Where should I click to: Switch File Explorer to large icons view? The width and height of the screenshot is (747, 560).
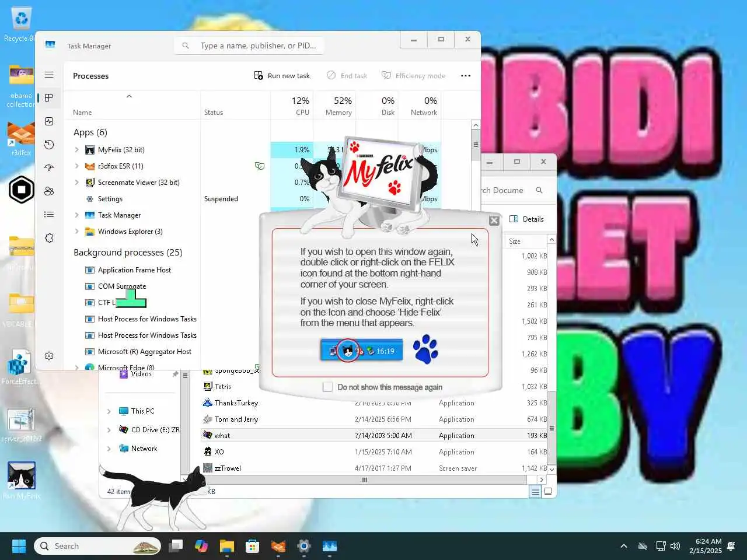(548, 492)
